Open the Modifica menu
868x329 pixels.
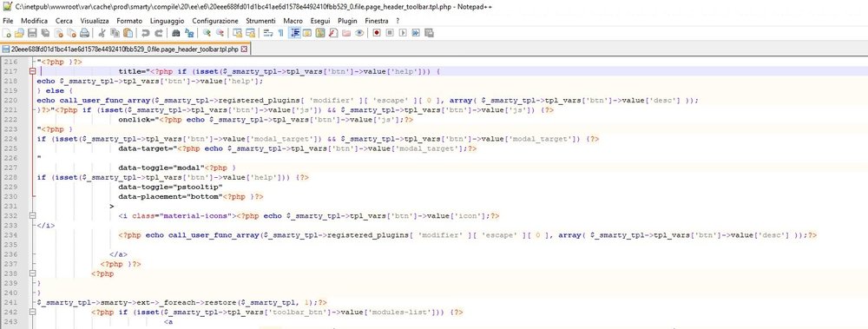(35, 21)
